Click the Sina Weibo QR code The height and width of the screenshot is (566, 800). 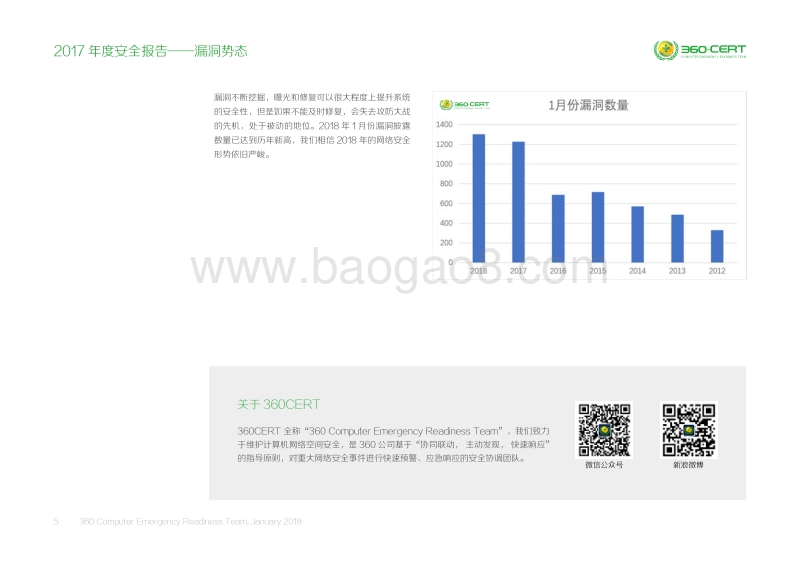coord(689,430)
